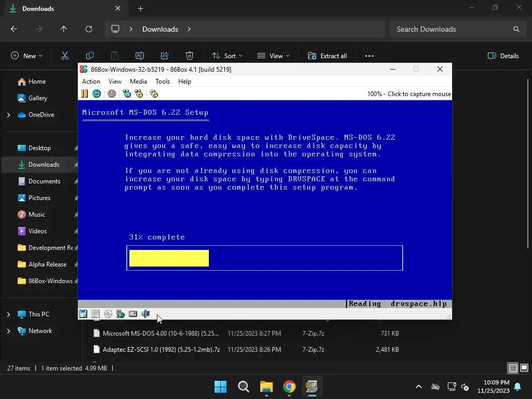Click the network status icon
Viewport: 532px width, 399px height.
coord(121,314)
